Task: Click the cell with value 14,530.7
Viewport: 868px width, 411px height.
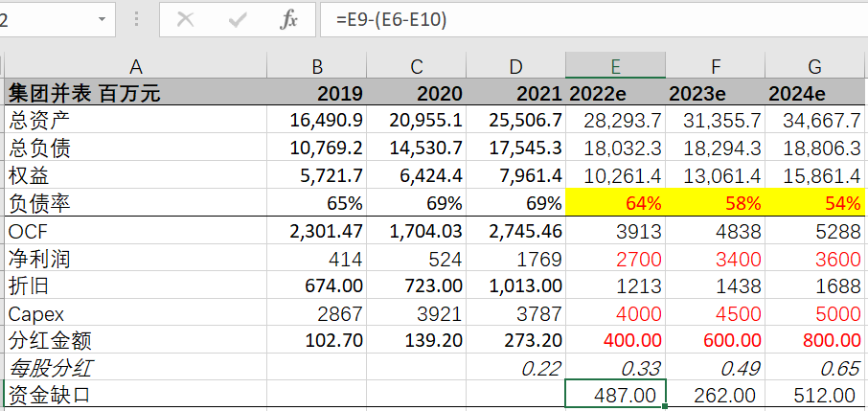Action: 417,148
